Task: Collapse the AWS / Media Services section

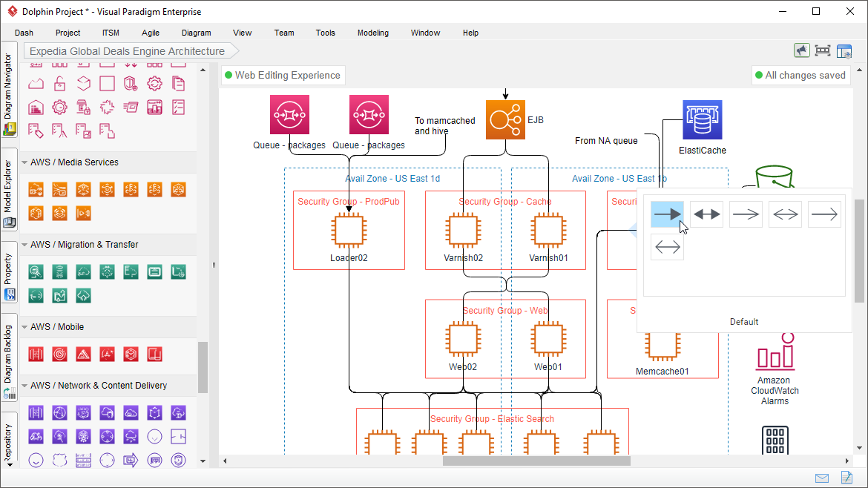Action: (24, 162)
